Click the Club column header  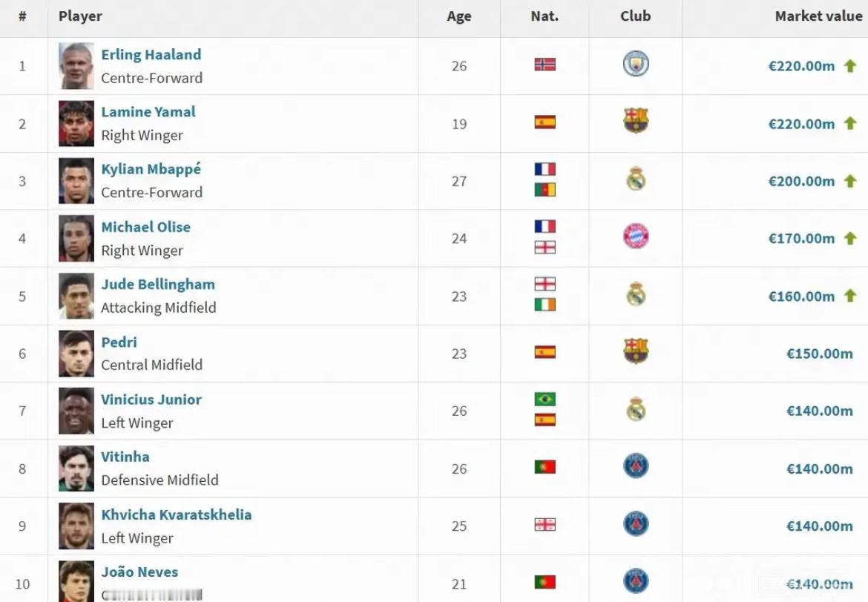[x=636, y=16]
